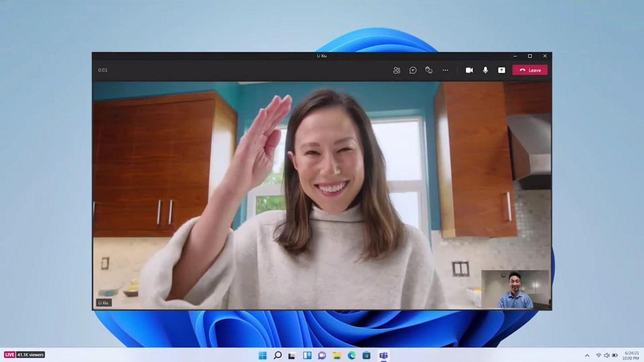Open the more actions ellipsis menu
Screen dimensions: 644x362
pyautogui.click(x=445, y=70)
